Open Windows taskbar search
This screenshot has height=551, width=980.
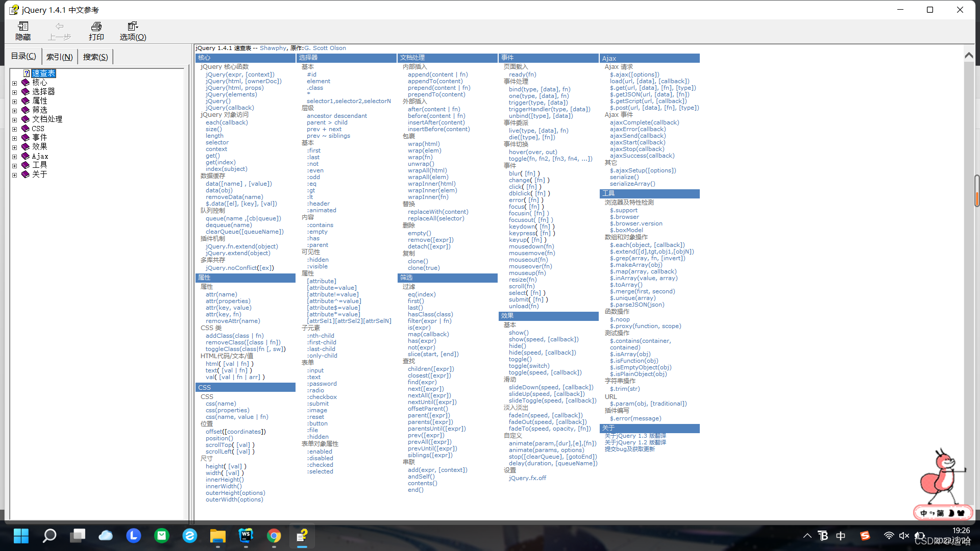click(50, 536)
